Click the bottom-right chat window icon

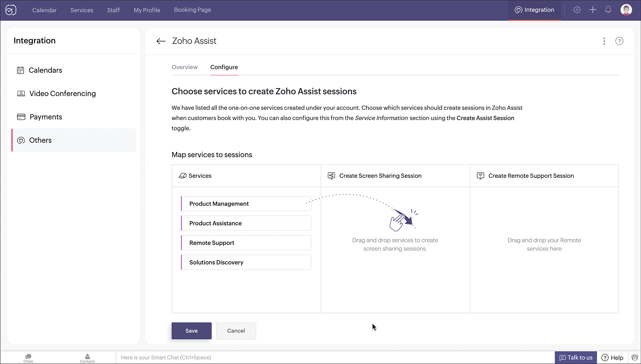635,358
